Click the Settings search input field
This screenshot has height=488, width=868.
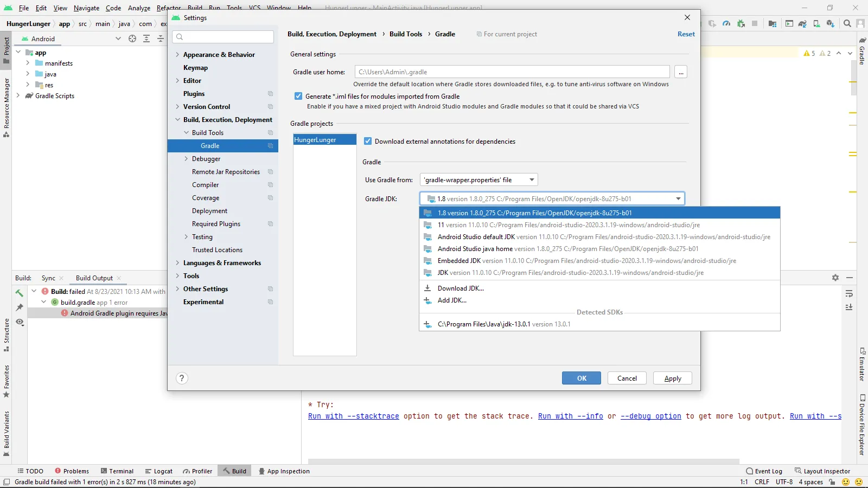(223, 37)
